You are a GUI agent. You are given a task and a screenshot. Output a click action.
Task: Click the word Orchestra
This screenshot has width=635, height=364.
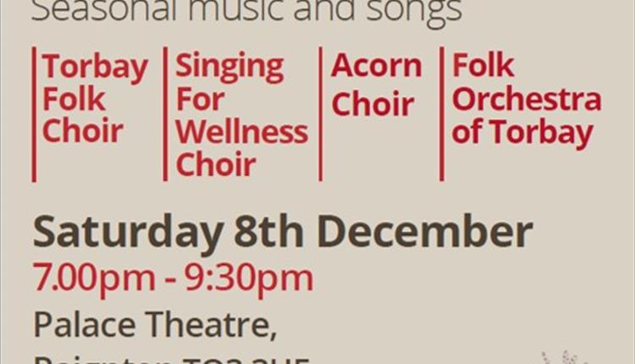click(x=527, y=99)
